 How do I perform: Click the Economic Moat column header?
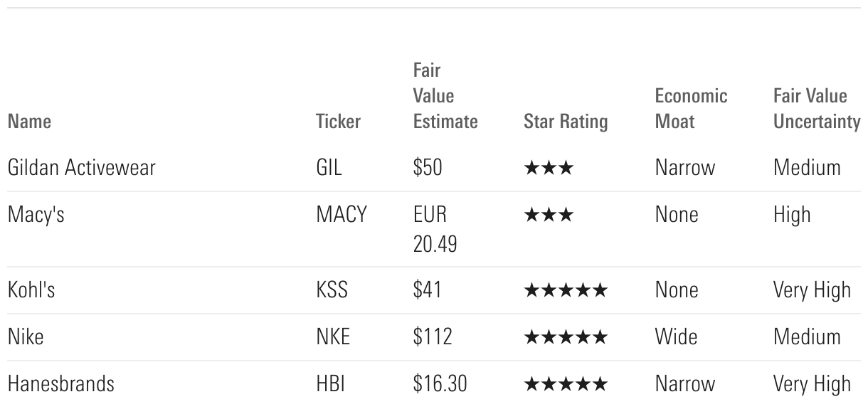click(x=691, y=109)
